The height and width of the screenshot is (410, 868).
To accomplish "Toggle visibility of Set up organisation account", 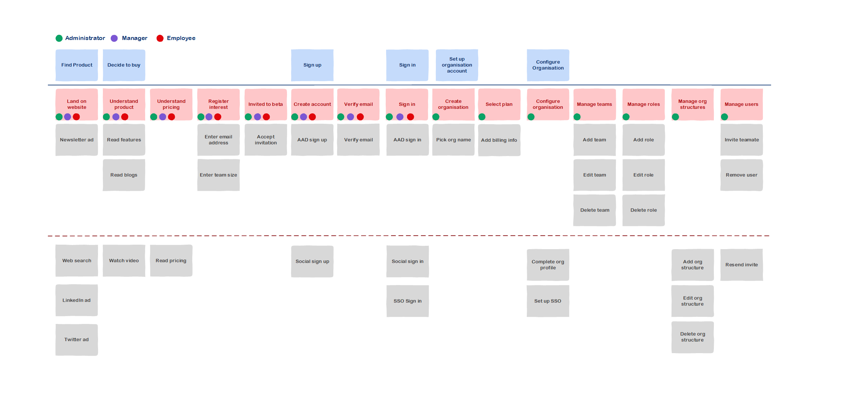I will pos(457,65).
